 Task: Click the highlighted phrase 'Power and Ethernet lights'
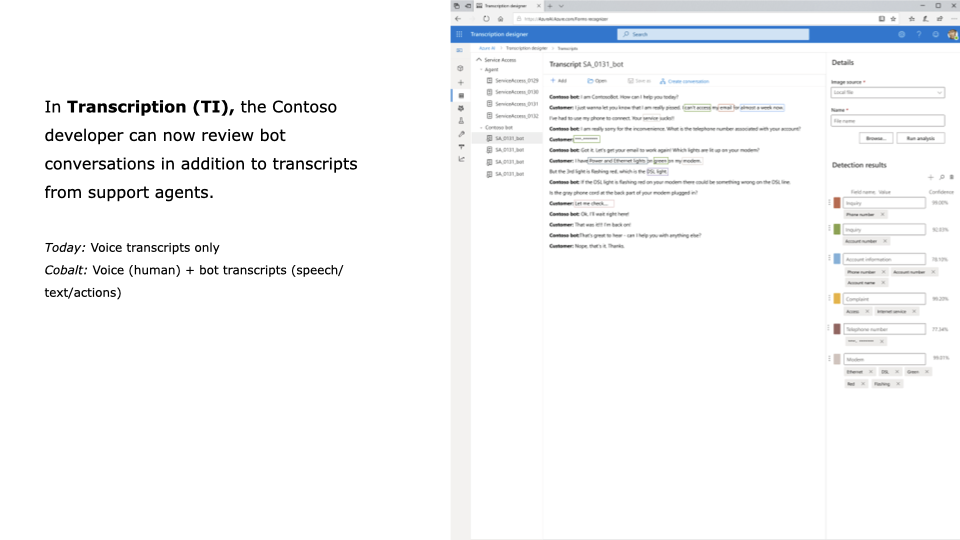[617, 161]
